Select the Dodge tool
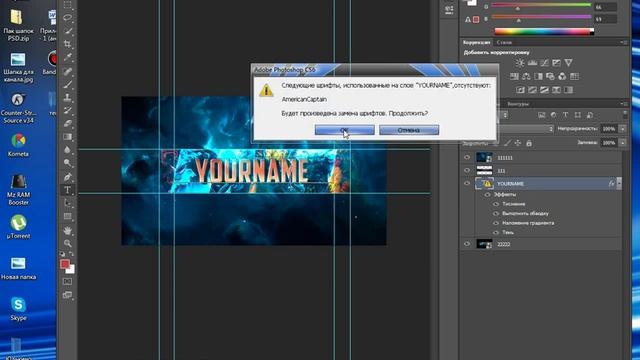The width and height of the screenshot is (640, 360). pos(68,163)
